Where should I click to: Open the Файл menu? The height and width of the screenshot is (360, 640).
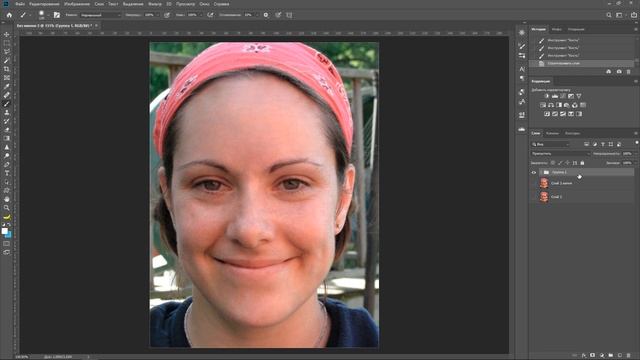20,4
